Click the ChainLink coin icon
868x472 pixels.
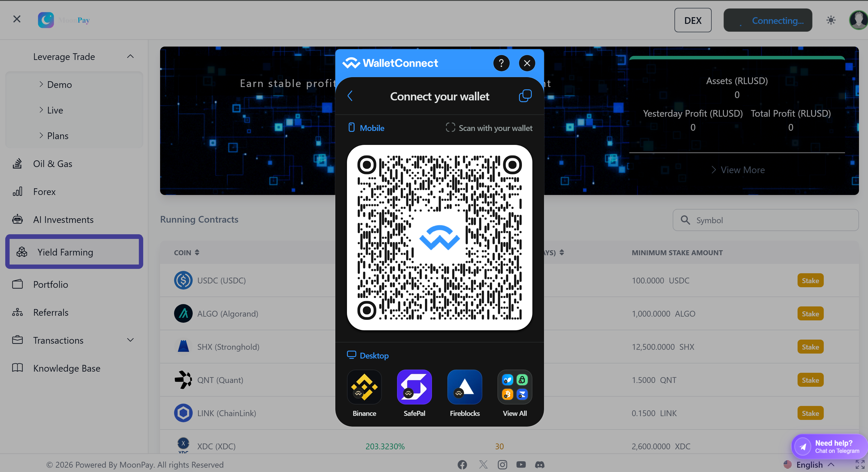point(183,413)
